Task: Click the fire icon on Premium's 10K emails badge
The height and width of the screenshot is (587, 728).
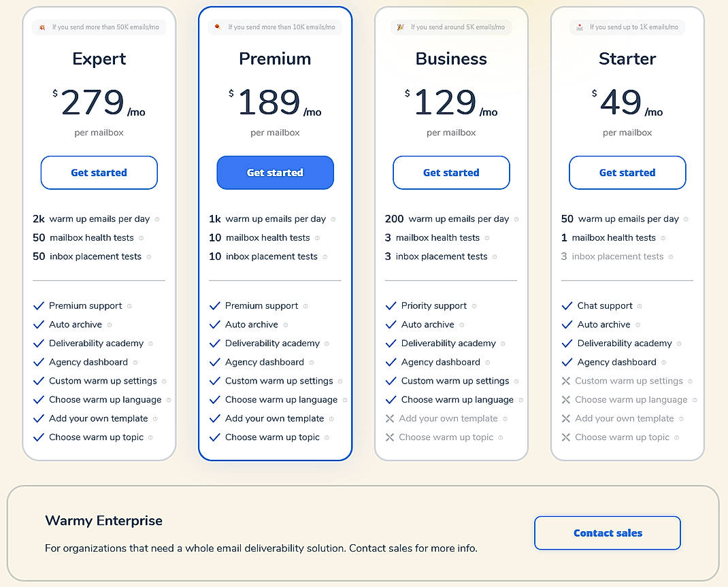Action: tap(218, 27)
